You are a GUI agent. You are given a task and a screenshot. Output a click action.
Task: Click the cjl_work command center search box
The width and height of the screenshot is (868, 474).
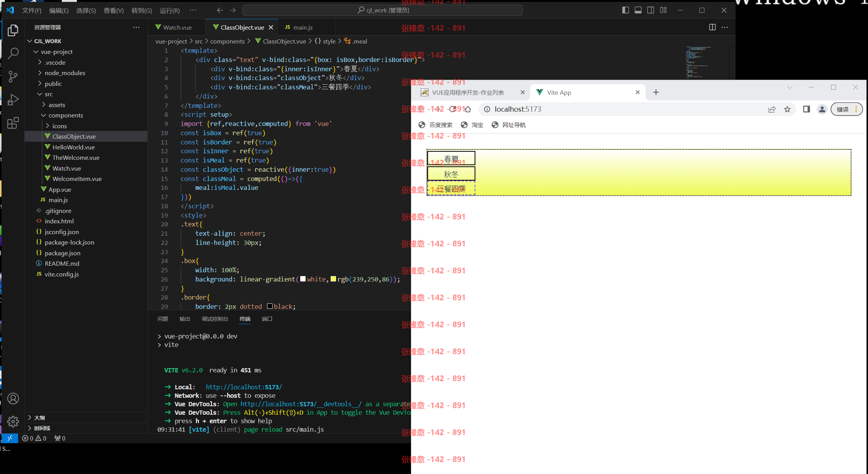383,10
